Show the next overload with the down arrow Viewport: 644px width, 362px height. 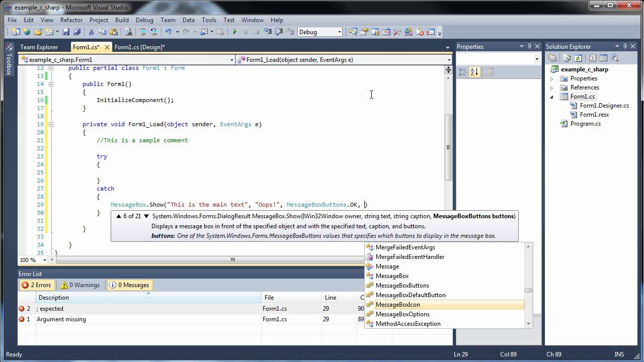[x=146, y=216]
